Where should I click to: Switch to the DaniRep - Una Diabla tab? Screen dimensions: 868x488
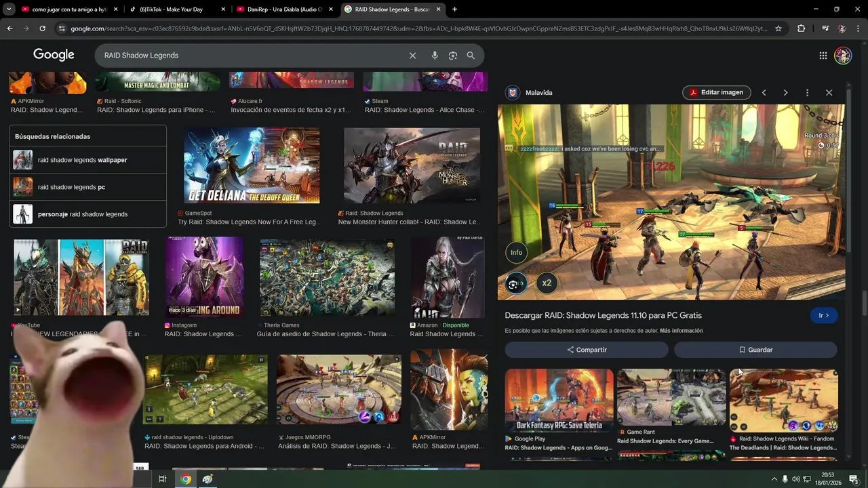click(284, 9)
